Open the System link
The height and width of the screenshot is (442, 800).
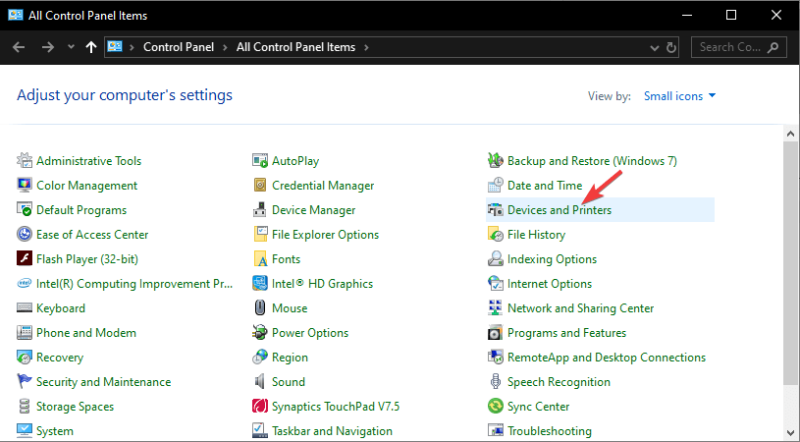pos(55,431)
